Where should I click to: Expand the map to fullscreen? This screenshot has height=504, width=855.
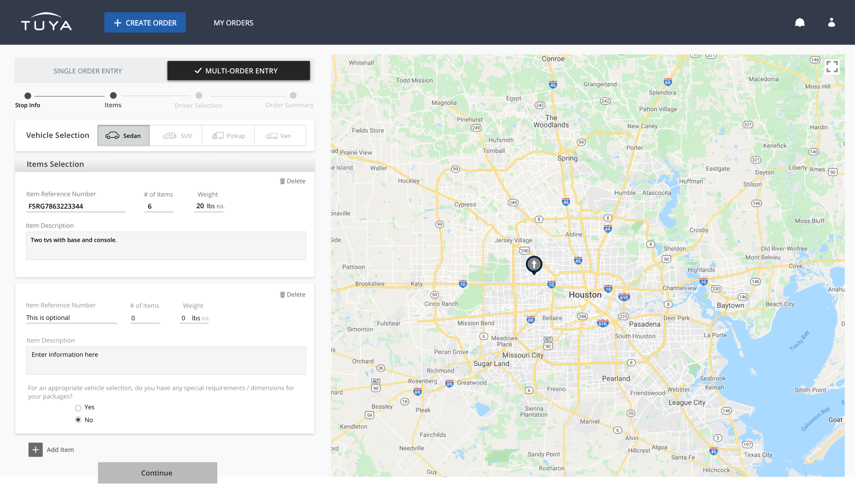click(x=832, y=67)
